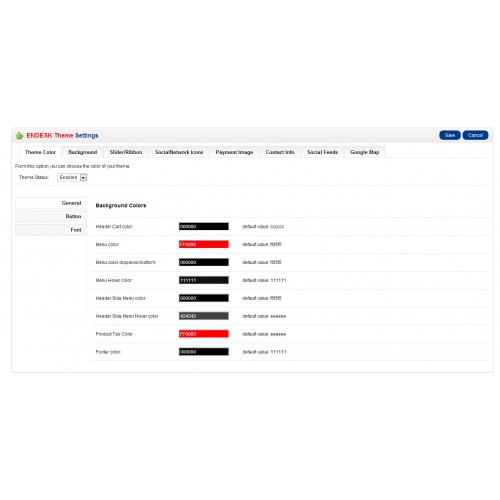Image resolution: width=500 pixels, height=500 pixels.
Task: Click the Save button
Action: [450, 135]
